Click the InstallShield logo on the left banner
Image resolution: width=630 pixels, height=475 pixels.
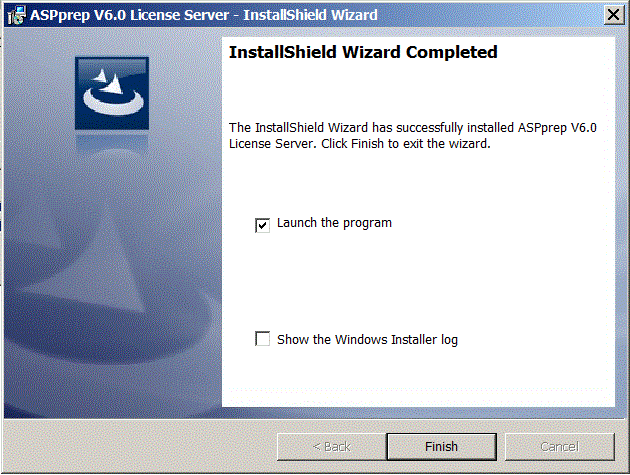coord(112,93)
